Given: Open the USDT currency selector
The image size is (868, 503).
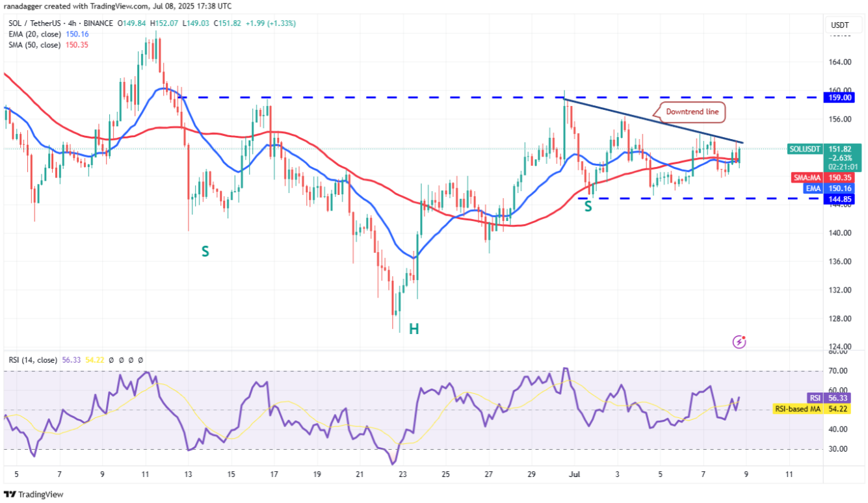Looking at the screenshot, I should pos(839,25).
